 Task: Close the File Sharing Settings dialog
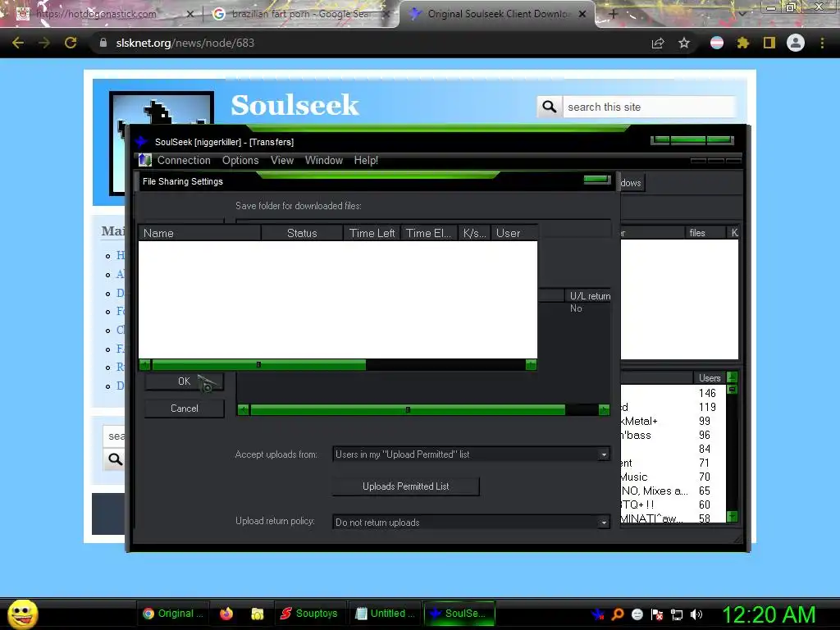tap(597, 180)
